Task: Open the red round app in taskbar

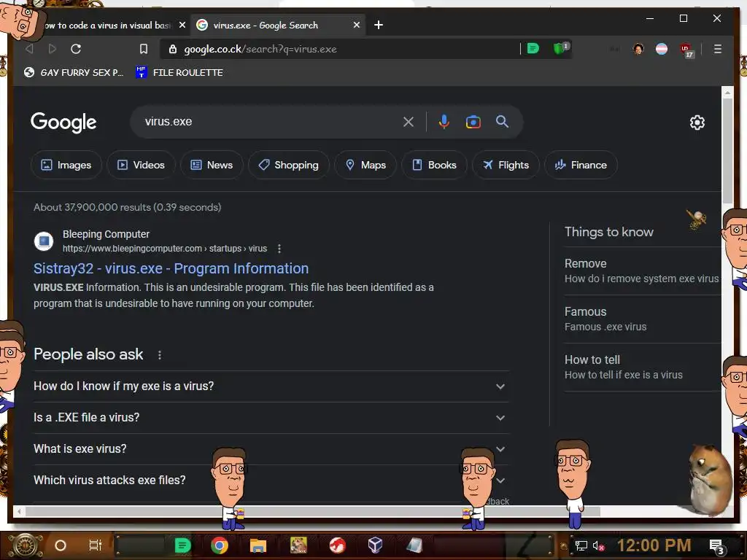Action: [x=337, y=545]
